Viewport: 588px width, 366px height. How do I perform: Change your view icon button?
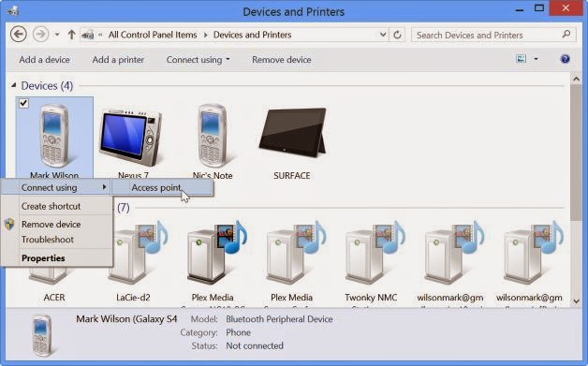click(522, 58)
